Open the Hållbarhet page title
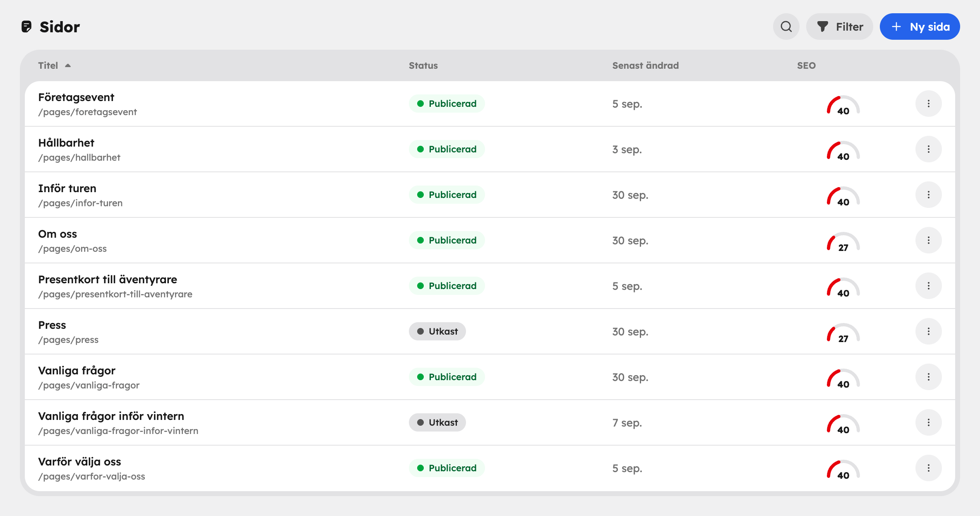Screen dimensions: 980x516 pos(66,143)
